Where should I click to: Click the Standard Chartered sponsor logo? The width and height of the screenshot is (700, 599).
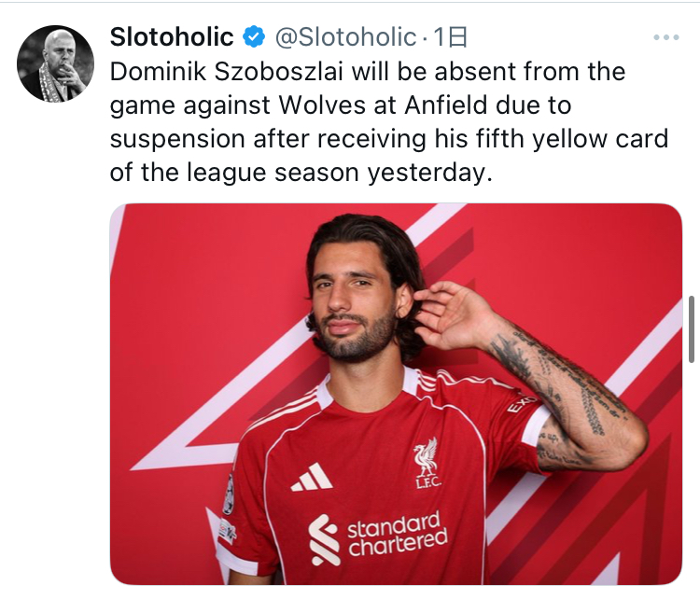click(378, 537)
